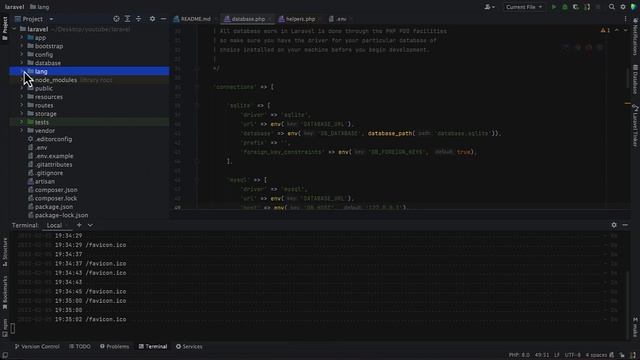640x360 pixels.
Task: Open the npm side tab
Action: coord(4,327)
